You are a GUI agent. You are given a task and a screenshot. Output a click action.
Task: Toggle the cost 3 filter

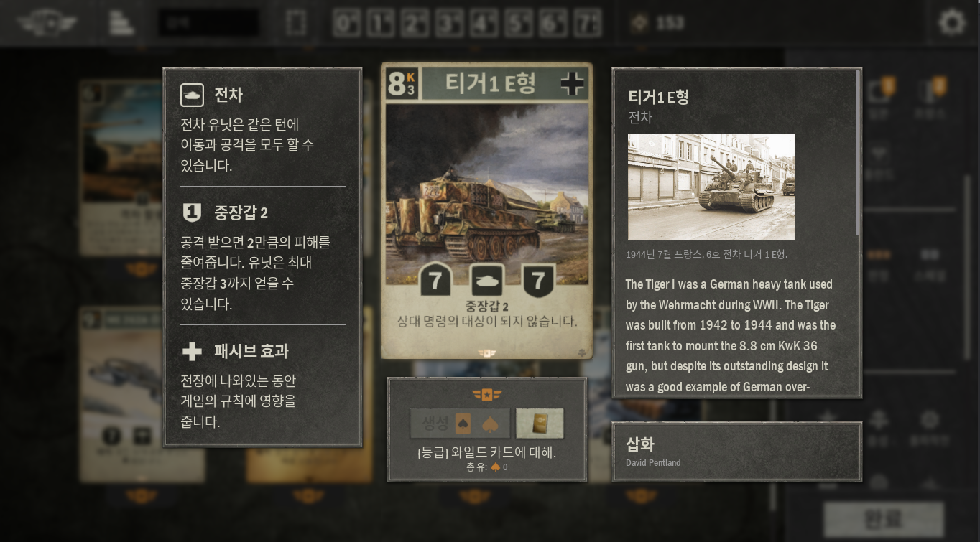449,23
